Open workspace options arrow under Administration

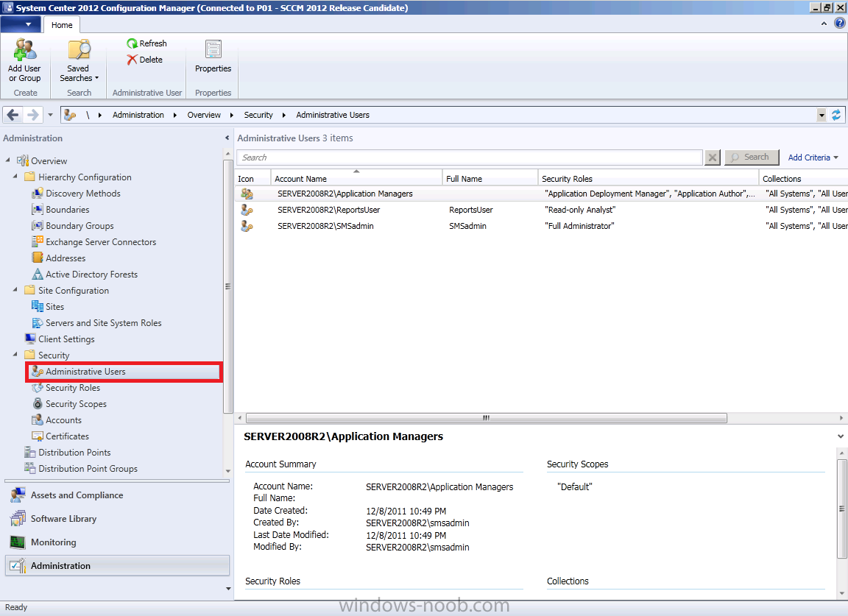point(227,589)
